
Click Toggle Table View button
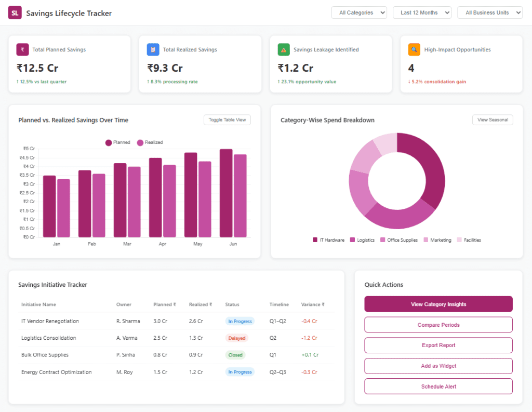coord(228,120)
